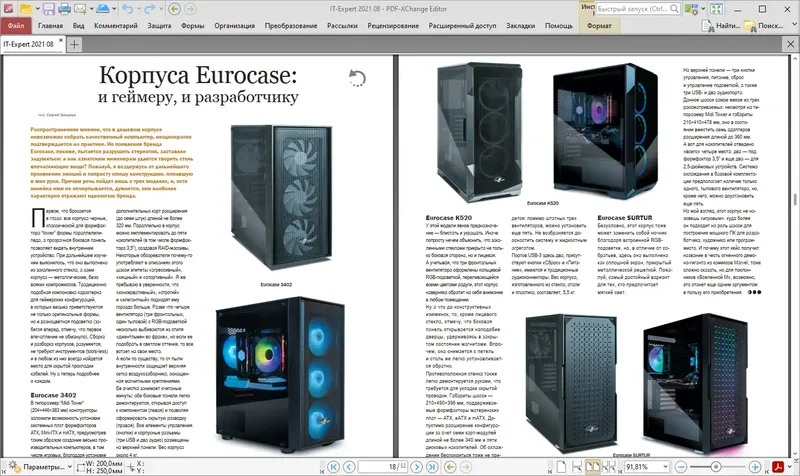Save document with the floppy disk icon
Viewport: 800px width, 476px height.
click(48, 9)
